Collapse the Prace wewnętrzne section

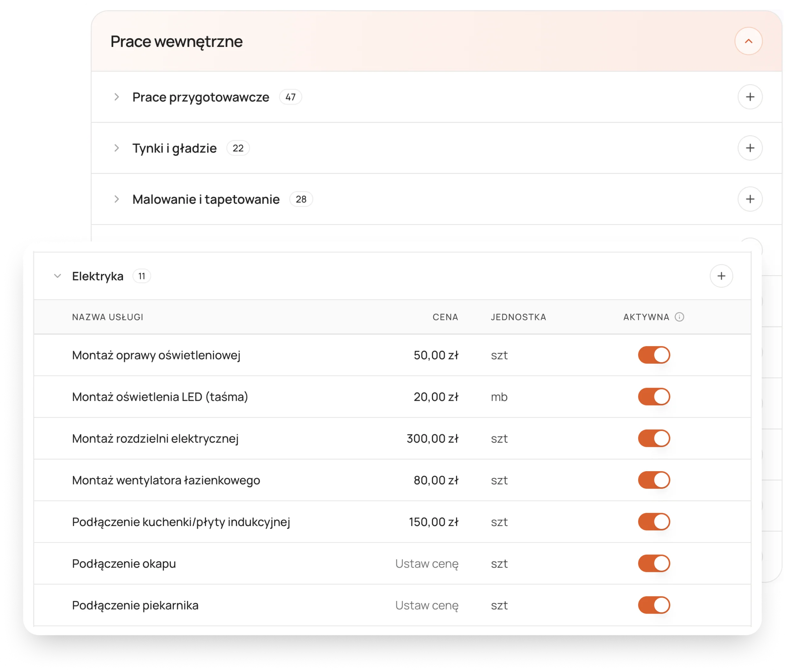748,41
